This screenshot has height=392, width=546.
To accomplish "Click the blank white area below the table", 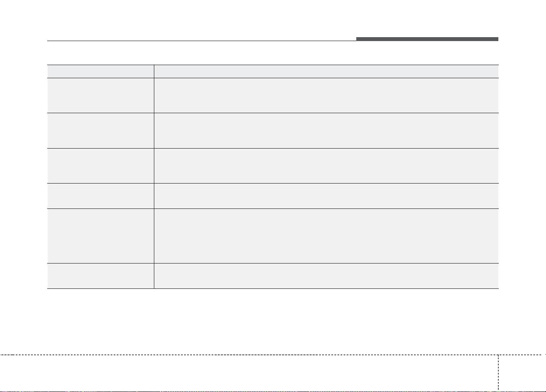I will (273, 321).
